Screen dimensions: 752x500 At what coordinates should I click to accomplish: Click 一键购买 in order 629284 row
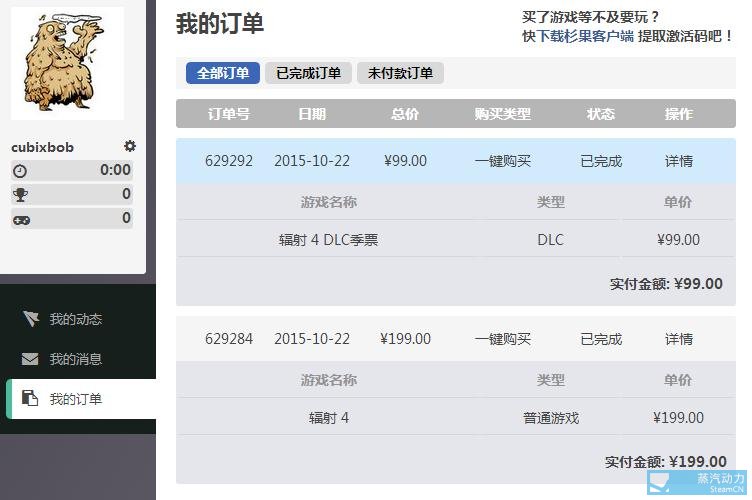click(x=503, y=339)
